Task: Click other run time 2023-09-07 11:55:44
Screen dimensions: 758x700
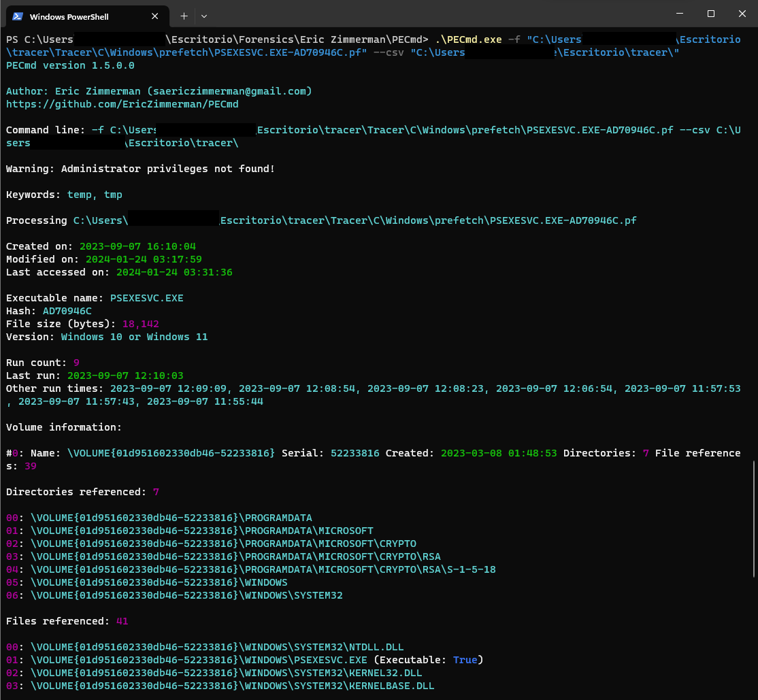Action: click(x=205, y=401)
